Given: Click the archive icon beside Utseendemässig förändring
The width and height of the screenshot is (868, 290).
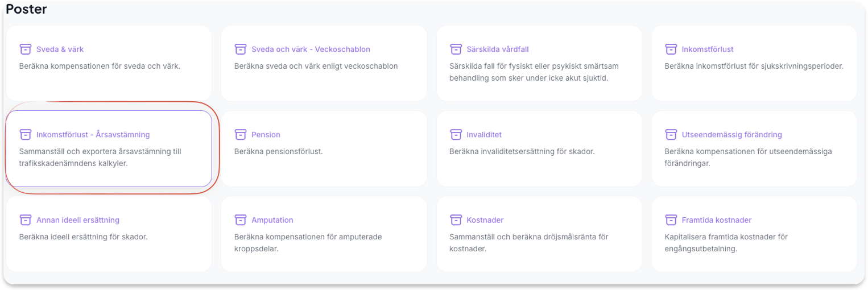Looking at the screenshot, I should (671, 135).
